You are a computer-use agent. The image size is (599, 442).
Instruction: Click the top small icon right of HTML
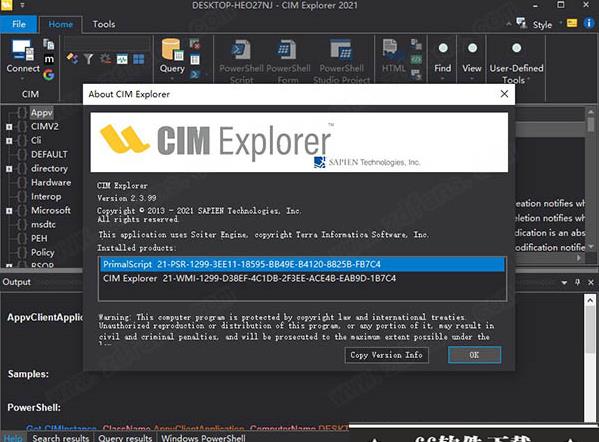(416, 44)
